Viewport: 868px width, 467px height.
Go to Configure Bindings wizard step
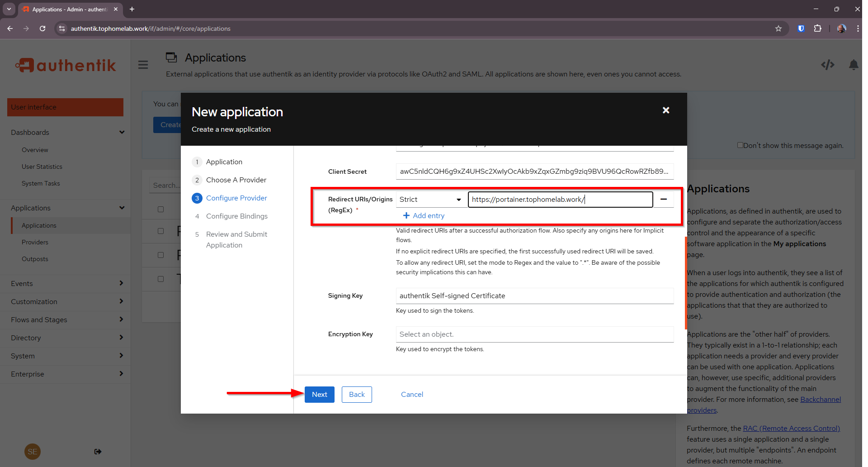[236, 216]
